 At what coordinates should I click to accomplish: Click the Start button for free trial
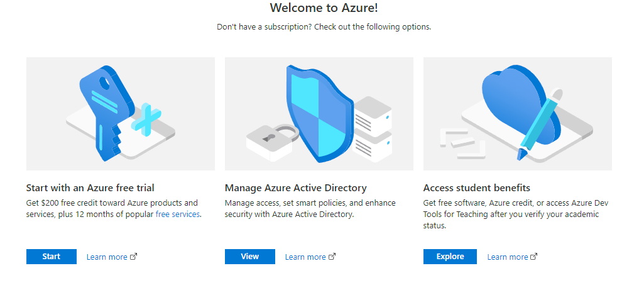coord(52,257)
